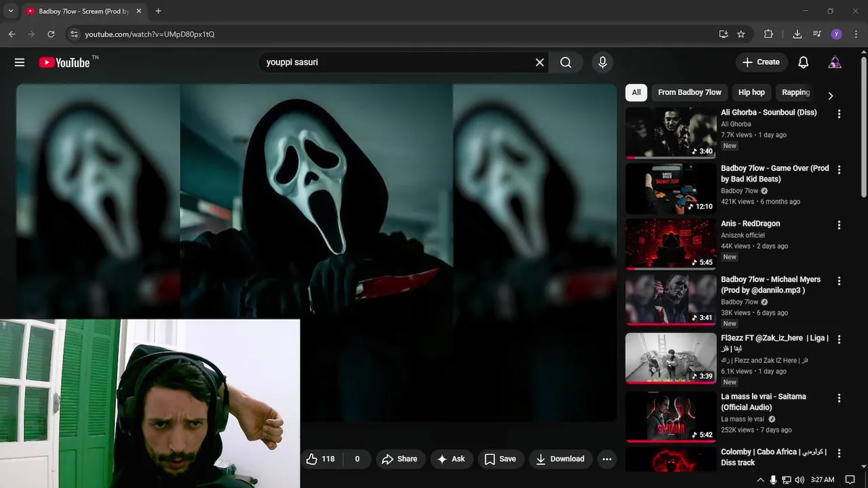Screen dimensions: 868x488
Task: Open browser Downloads icon
Action: pyautogui.click(x=797, y=34)
